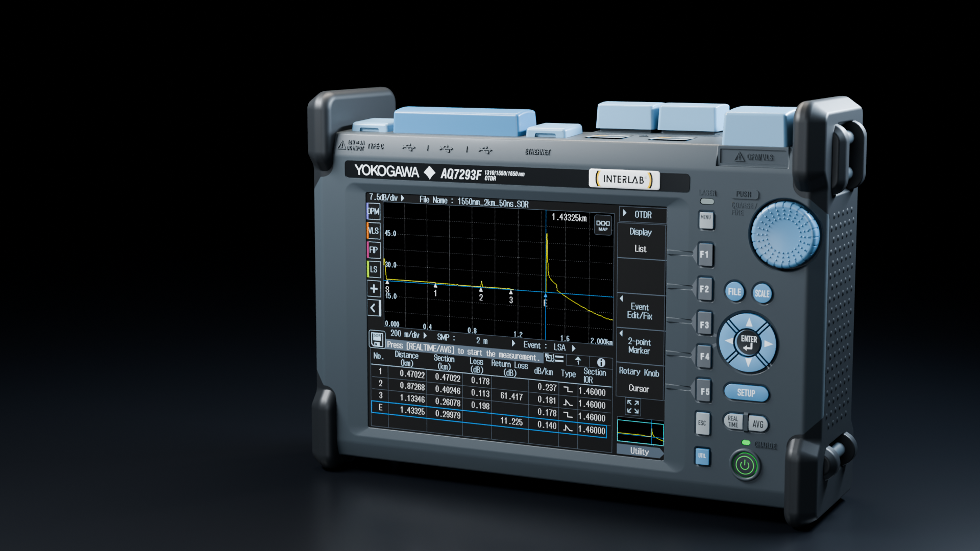
Task: Tap the step-type icon in event row 3
Action: tap(568, 415)
